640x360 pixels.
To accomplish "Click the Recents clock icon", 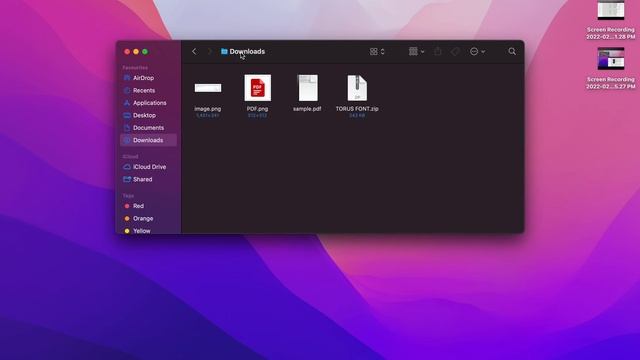I will pyautogui.click(x=127, y=90).
